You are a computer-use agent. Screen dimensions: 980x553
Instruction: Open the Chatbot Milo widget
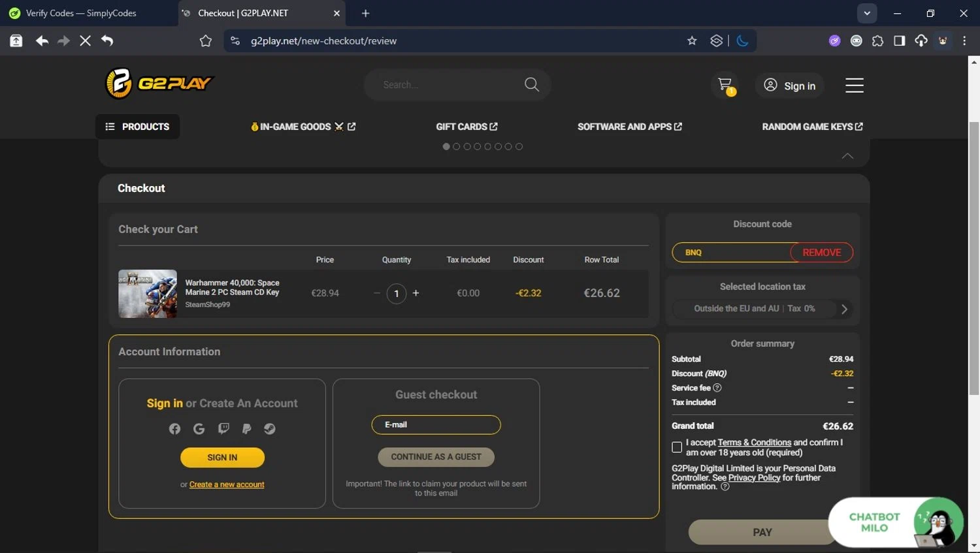point(895,522)
